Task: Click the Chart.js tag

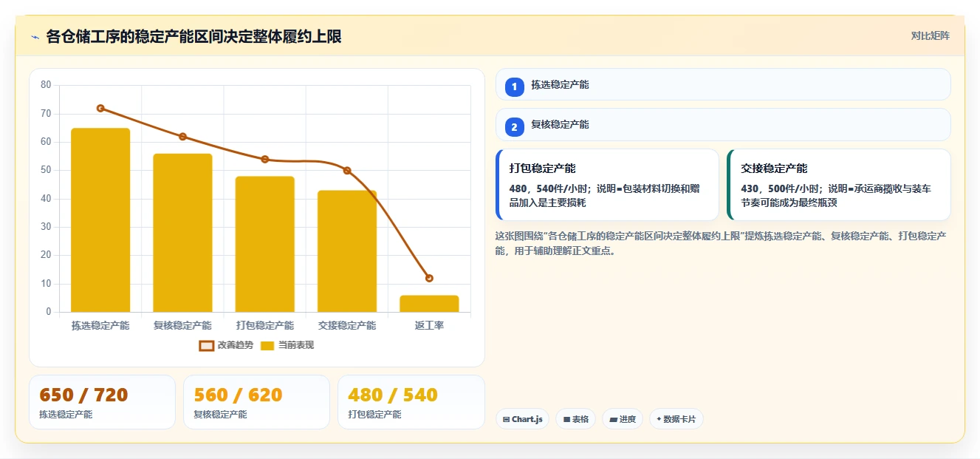Action: (522, 419)
